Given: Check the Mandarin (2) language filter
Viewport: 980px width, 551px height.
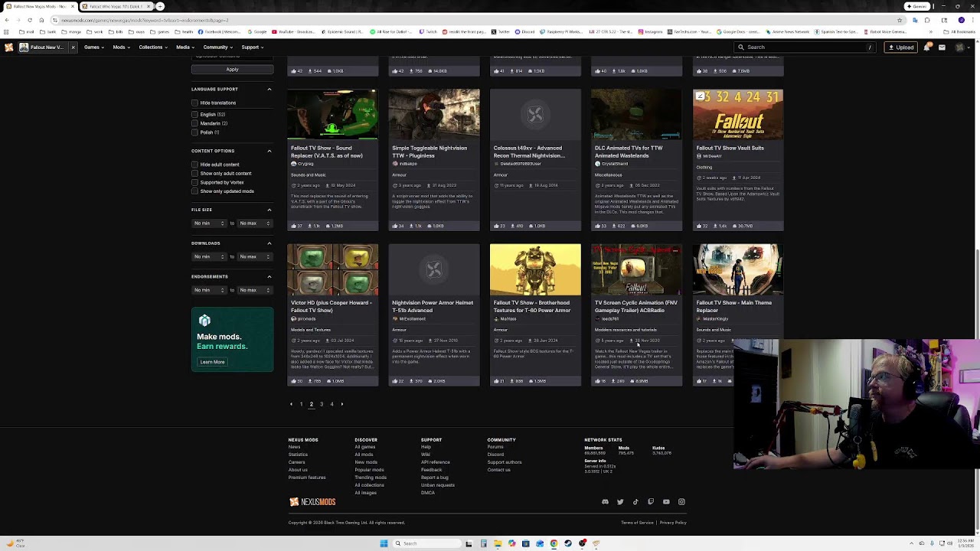Looking at the screenshot, I should (195, 123).
